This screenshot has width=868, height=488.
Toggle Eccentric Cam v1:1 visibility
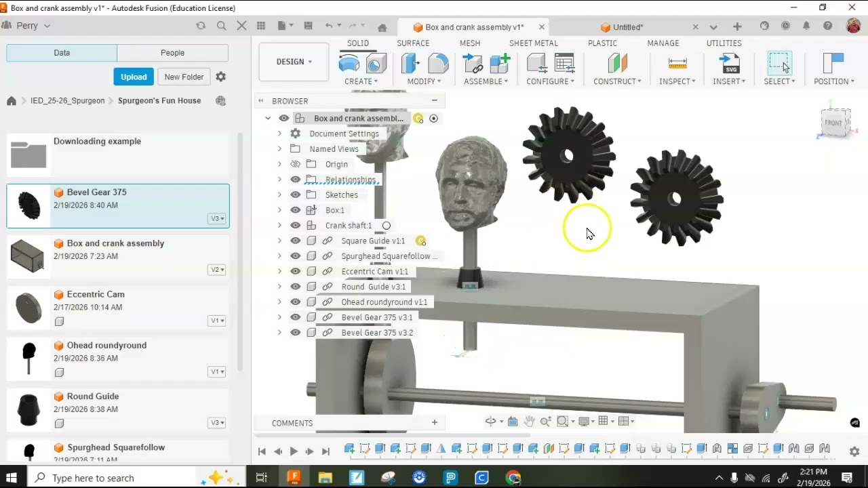point(295,271)
